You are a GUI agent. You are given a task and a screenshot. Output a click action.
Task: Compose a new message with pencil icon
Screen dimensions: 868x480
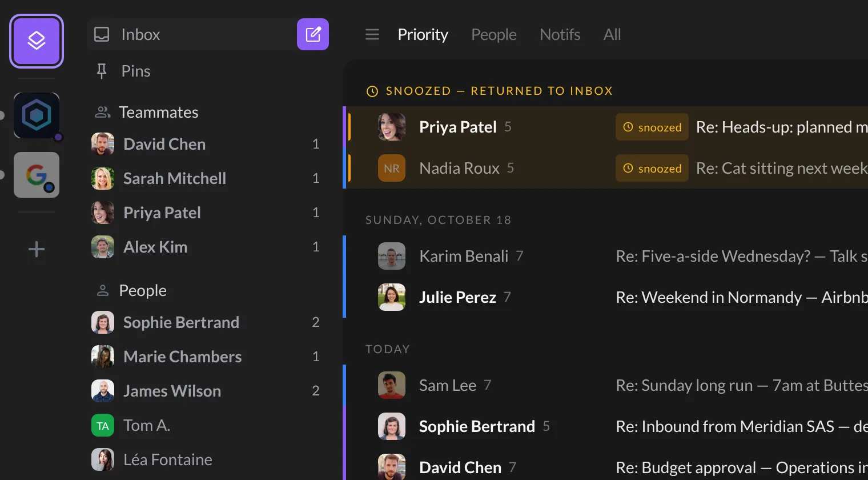click(313, 34)
